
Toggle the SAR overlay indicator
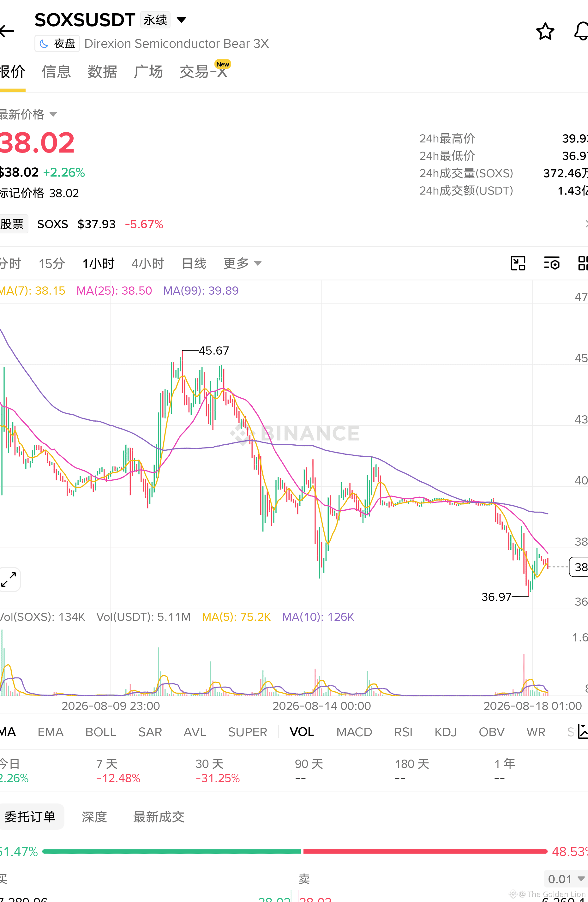(150, 731)
